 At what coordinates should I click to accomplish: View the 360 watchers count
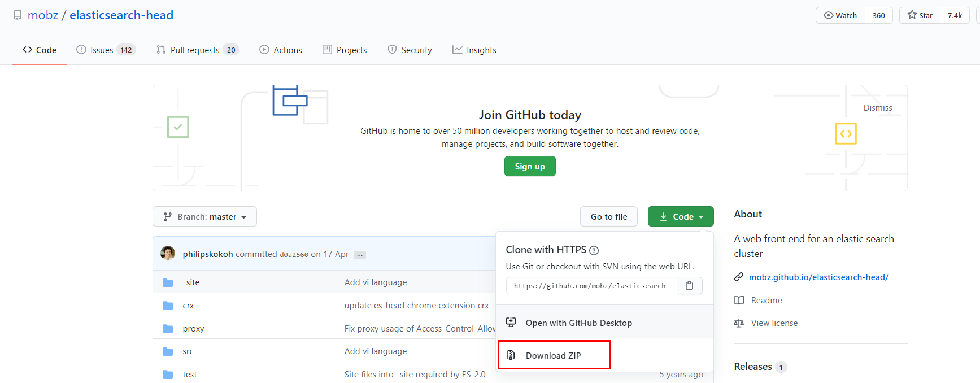click(878, 15)
